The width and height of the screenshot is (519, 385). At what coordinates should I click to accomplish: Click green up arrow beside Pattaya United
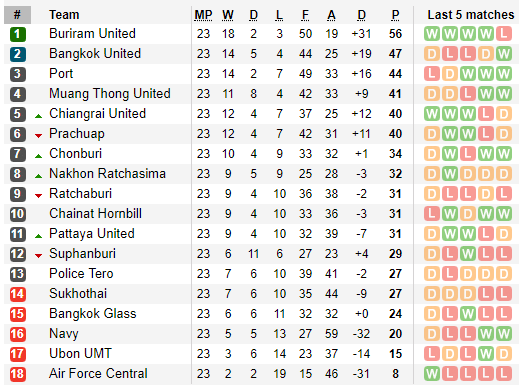(x=38, y=236)
